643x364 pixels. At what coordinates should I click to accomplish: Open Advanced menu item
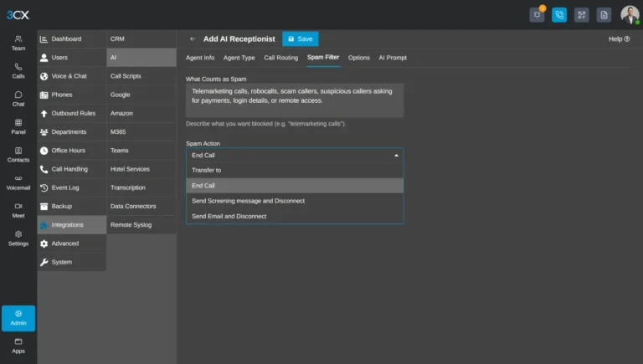pos(72,243)
